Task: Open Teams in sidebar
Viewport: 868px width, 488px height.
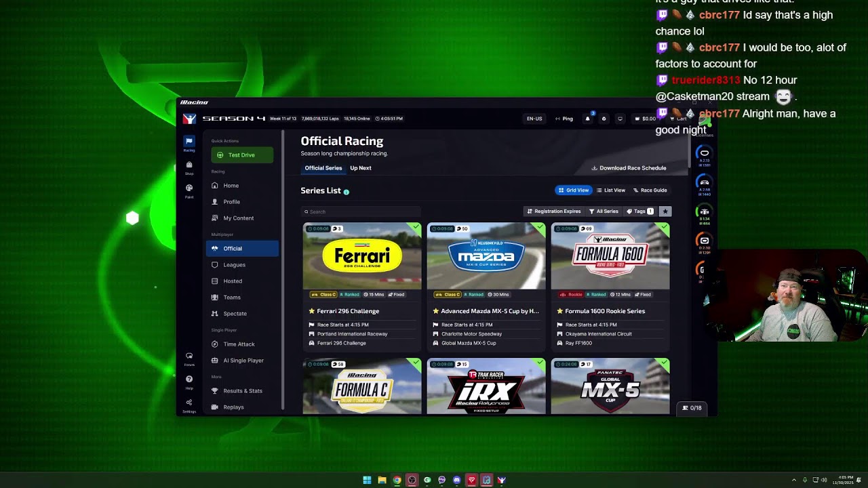Action: click(242, 298)
